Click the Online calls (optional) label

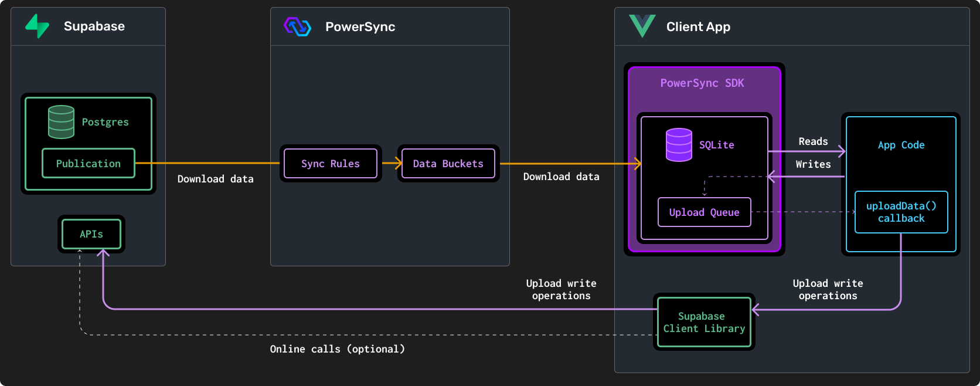338,349
